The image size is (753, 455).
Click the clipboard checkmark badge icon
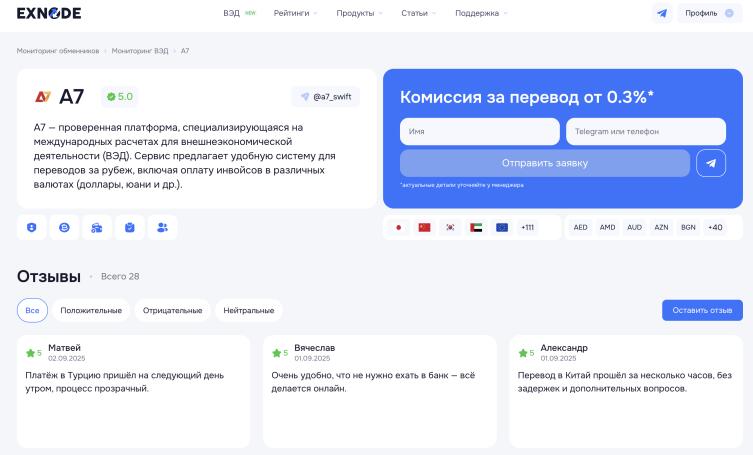pos(130,227)
